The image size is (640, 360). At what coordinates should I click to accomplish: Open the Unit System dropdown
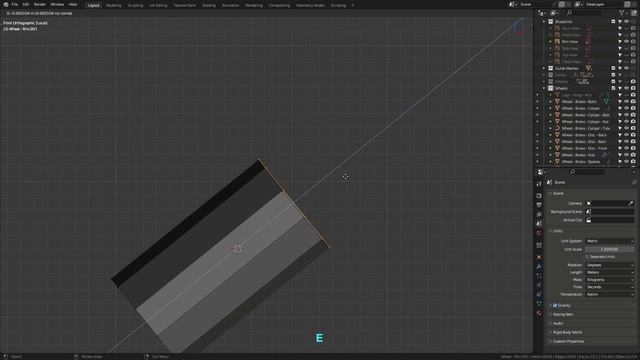click(610, 241)
